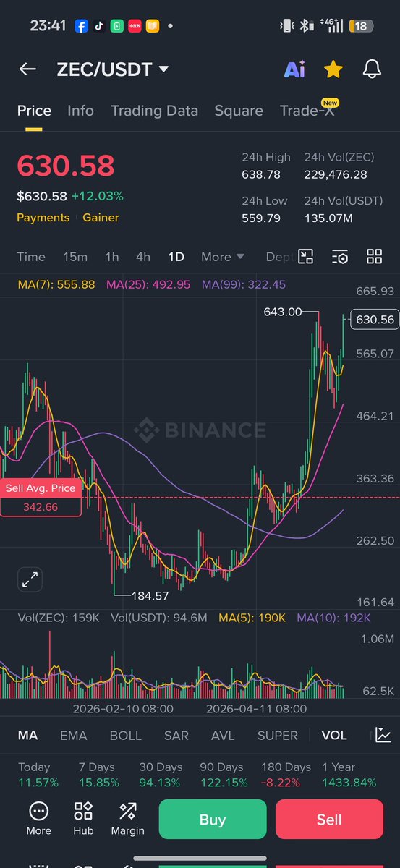This screenshot has width=400, height=868.
Task: Tap the MA(99): 322.45 label
Action: [x=244, y=284]
